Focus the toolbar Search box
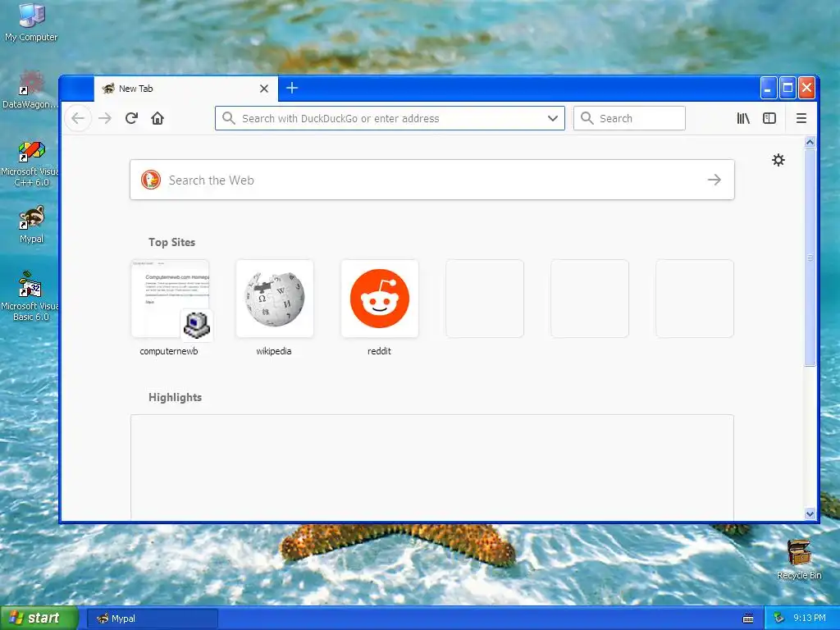 click(629, 118)
